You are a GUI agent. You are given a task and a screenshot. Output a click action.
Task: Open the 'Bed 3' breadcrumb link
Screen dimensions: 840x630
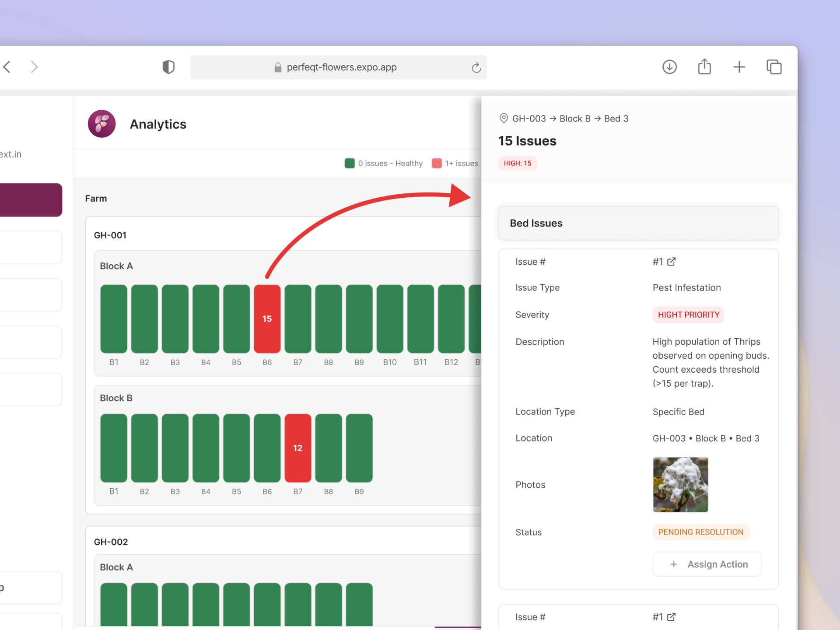click(x=616, y=118)
